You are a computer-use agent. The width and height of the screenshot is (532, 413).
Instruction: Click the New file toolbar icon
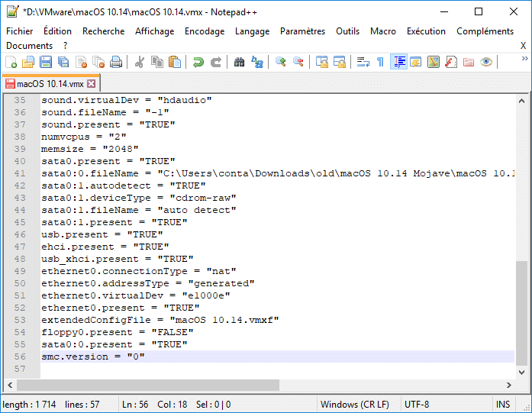click(11, 62)
